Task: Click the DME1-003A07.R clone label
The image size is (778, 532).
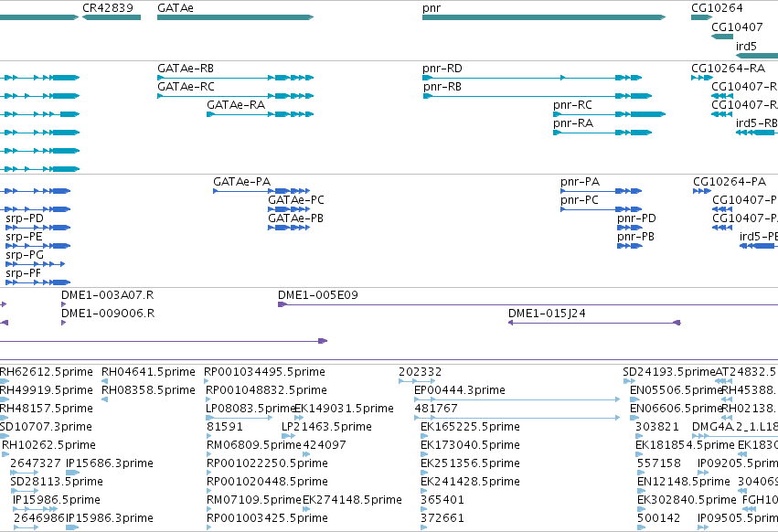Action: tap(107, 295)
